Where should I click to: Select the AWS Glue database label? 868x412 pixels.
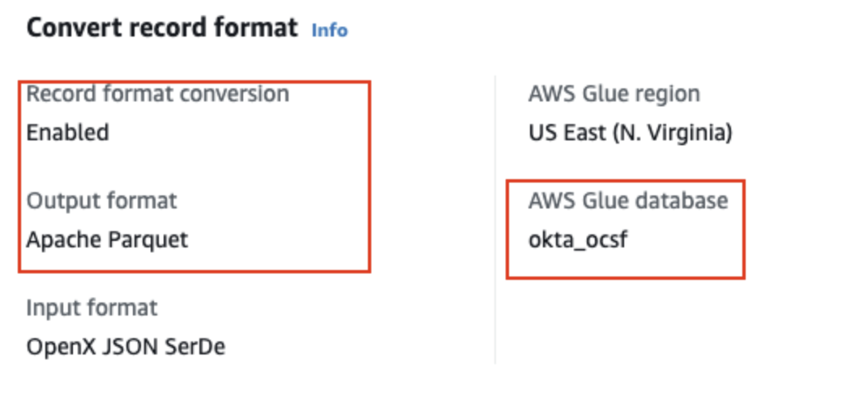[x=627, y=200]
